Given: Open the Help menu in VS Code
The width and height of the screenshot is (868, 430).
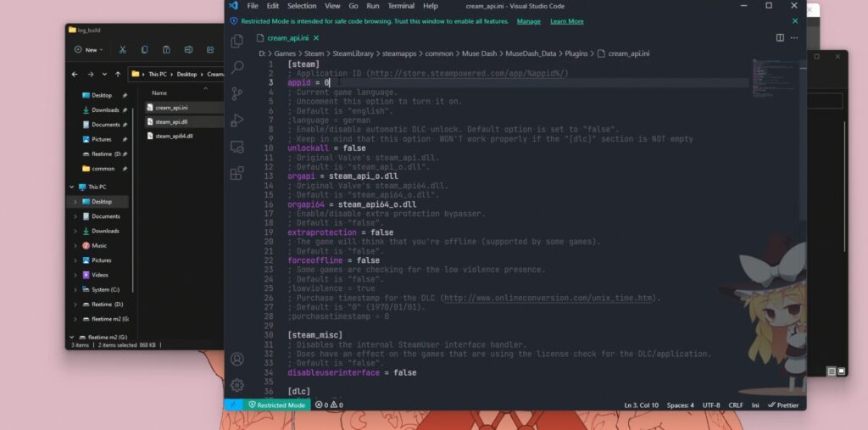Looking at the screenshot, I should pos(430,6).
